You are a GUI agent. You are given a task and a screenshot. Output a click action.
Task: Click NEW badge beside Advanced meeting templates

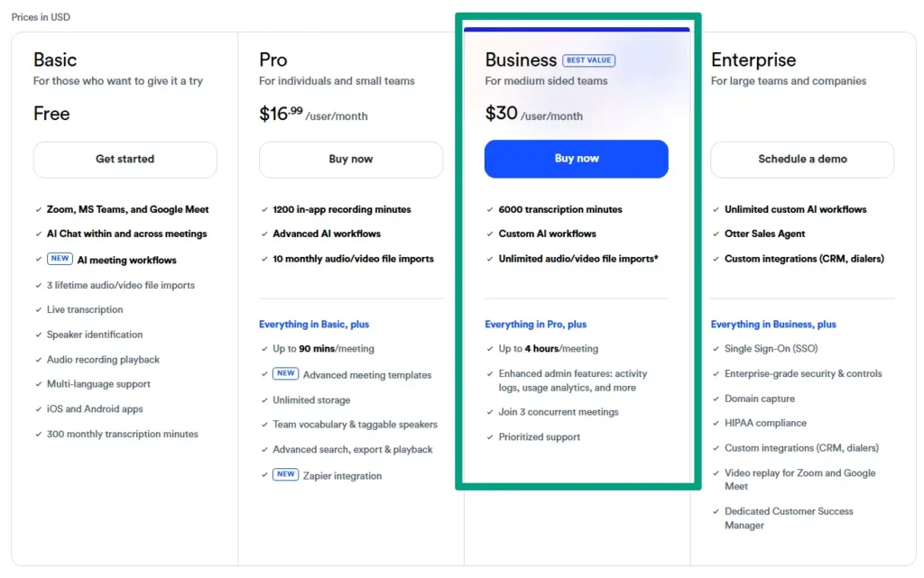pos(285,374)
